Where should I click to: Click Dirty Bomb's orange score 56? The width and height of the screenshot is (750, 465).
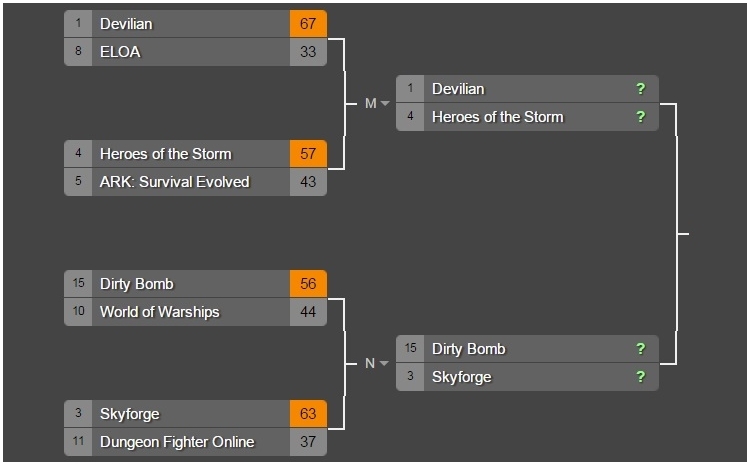point(308,284)
